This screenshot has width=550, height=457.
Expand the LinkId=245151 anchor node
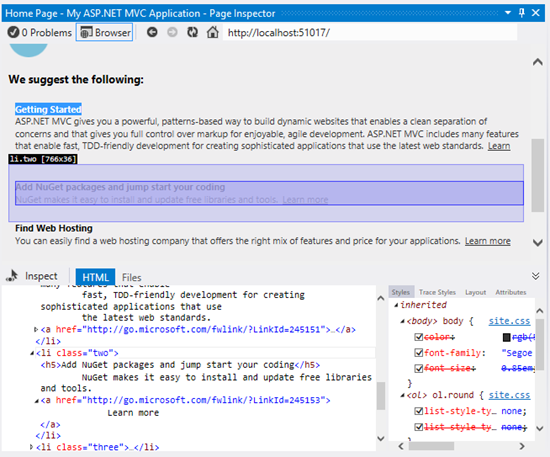(36, 330)
